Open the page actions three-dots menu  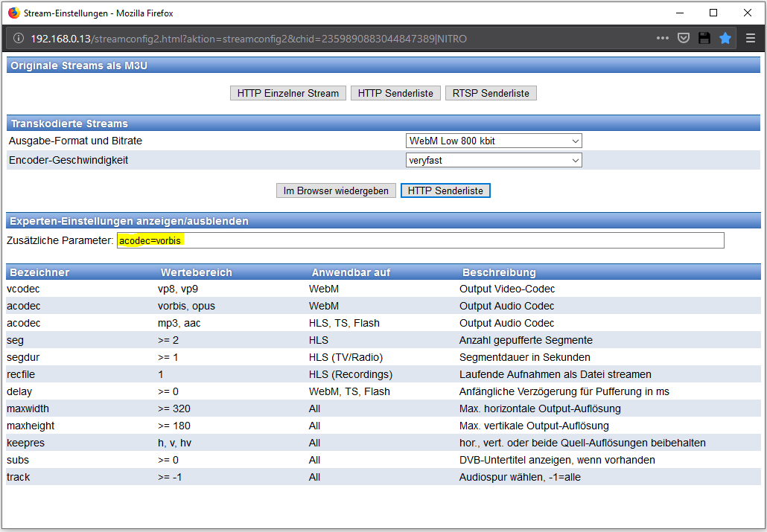662,39
